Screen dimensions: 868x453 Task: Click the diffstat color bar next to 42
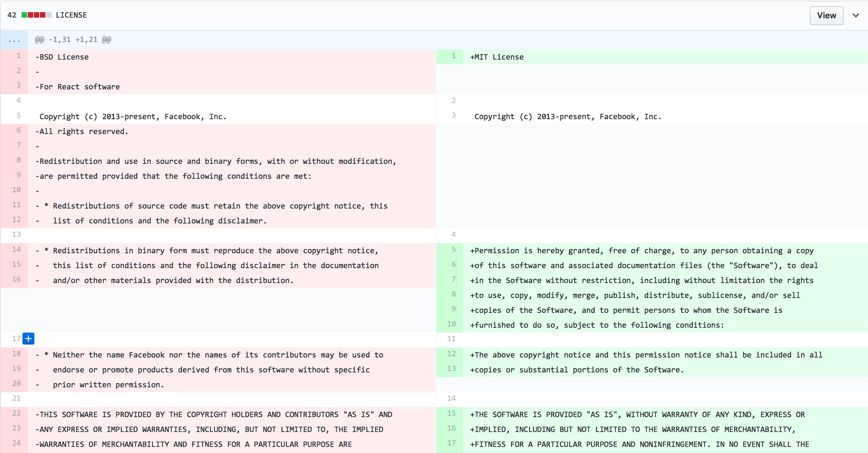(x=37, y=15)
